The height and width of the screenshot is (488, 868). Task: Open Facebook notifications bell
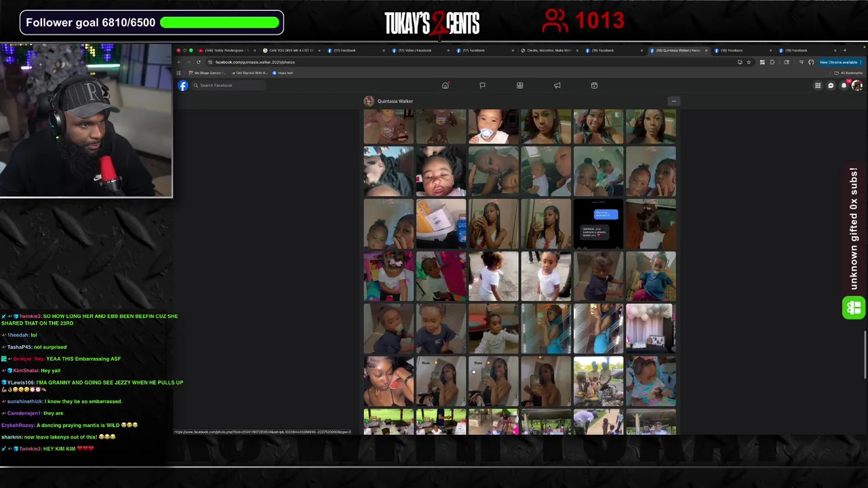(844, 85)
